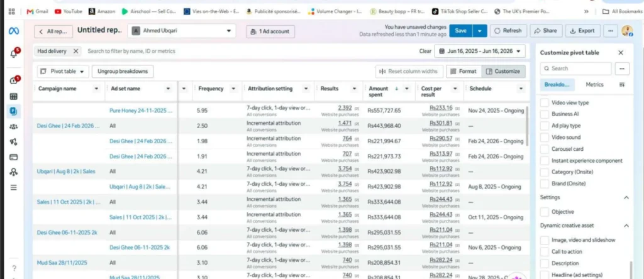Switch to the Metrics tab
This screenshot has height=279, width=644.
(x=594, y=85)
